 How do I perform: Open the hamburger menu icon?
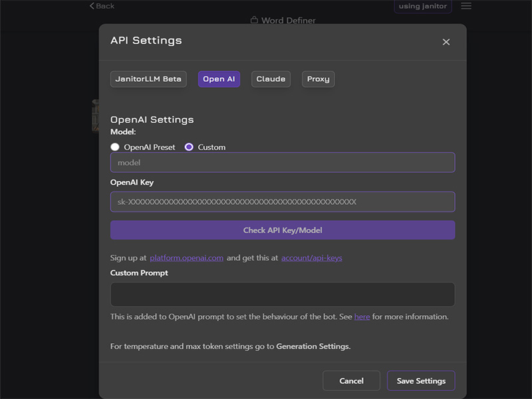tap(466, 6)
